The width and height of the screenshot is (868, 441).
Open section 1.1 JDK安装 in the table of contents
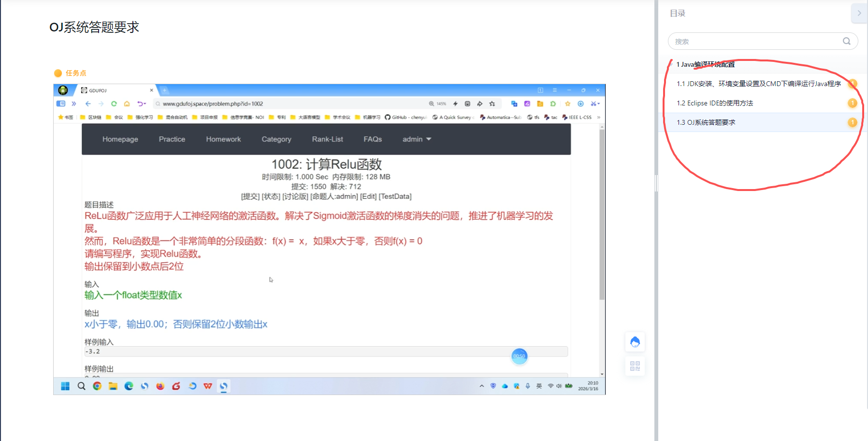coord(758,84)
